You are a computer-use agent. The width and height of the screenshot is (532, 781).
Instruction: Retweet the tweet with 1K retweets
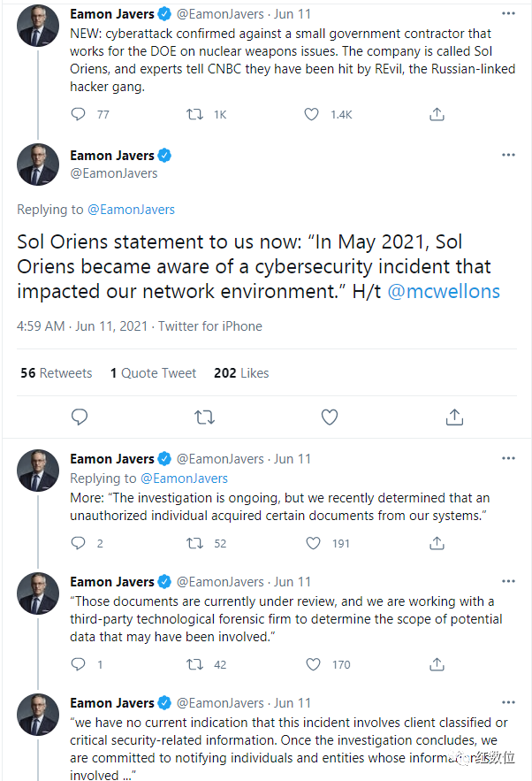[x=194, y=115]
